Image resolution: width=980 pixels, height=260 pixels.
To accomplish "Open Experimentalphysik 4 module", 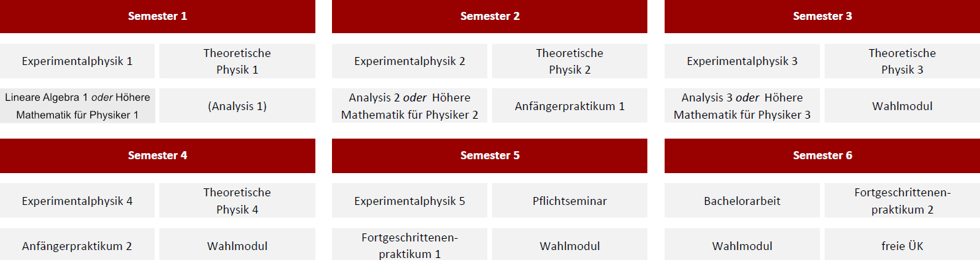I will click(x=77, y=200).
